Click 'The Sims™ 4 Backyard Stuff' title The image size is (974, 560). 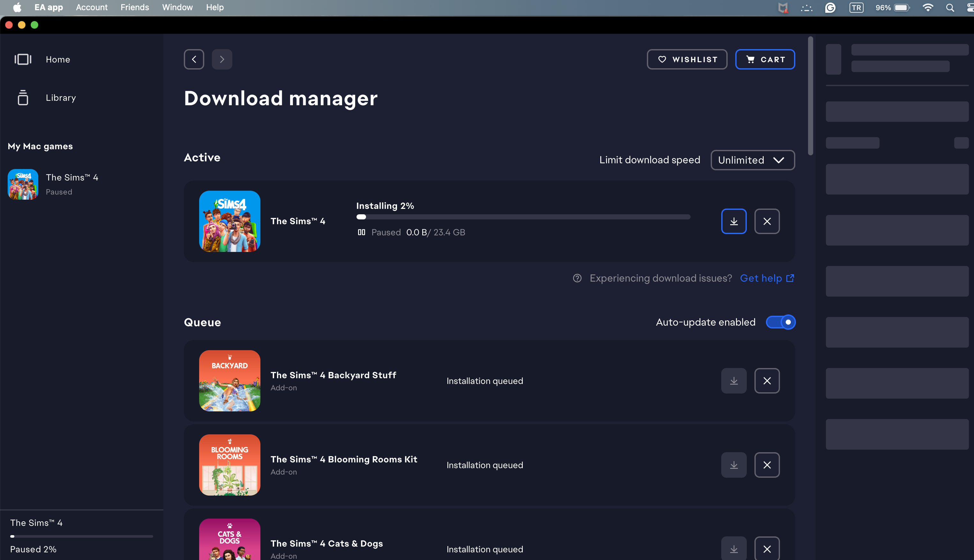point(333,375)
